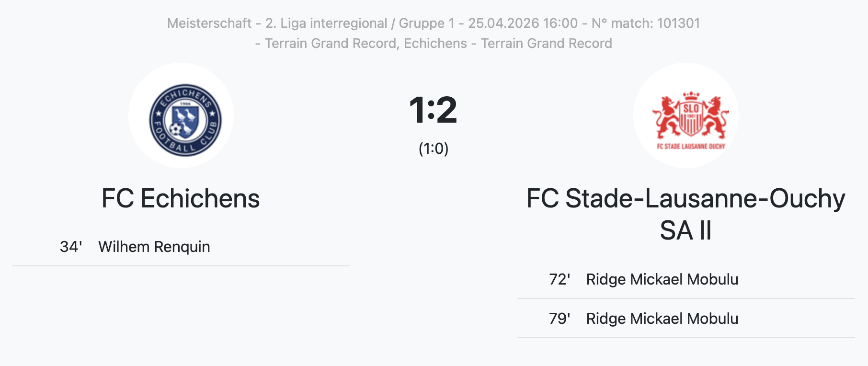Click the 79' minute label
The image size is (868, 366).
point(560,319)
